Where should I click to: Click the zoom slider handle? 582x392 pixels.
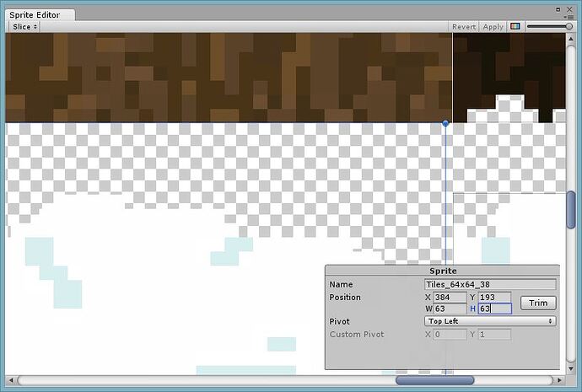569,26
